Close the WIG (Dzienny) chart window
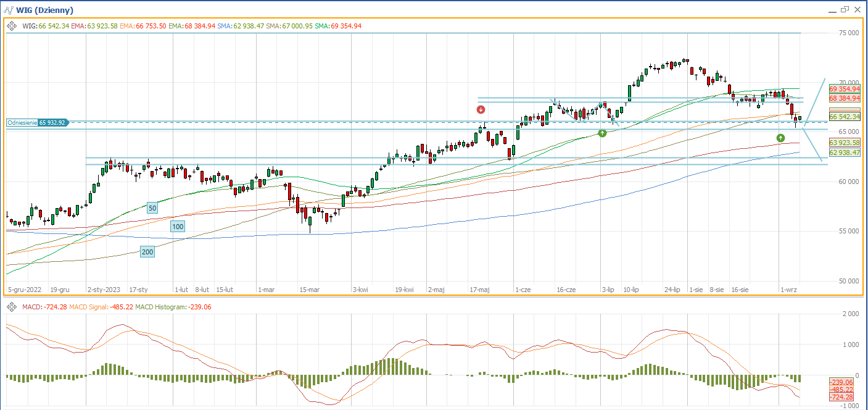Image resolution: width=868 pixels, height=410 pixels. point(857,10)
